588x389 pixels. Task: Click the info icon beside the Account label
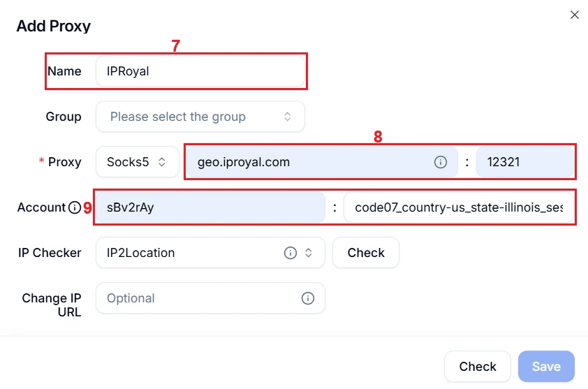pos(75,207)
